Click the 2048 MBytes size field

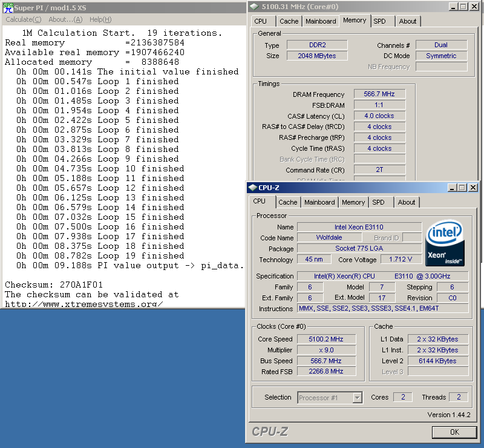tap(317, 56)
